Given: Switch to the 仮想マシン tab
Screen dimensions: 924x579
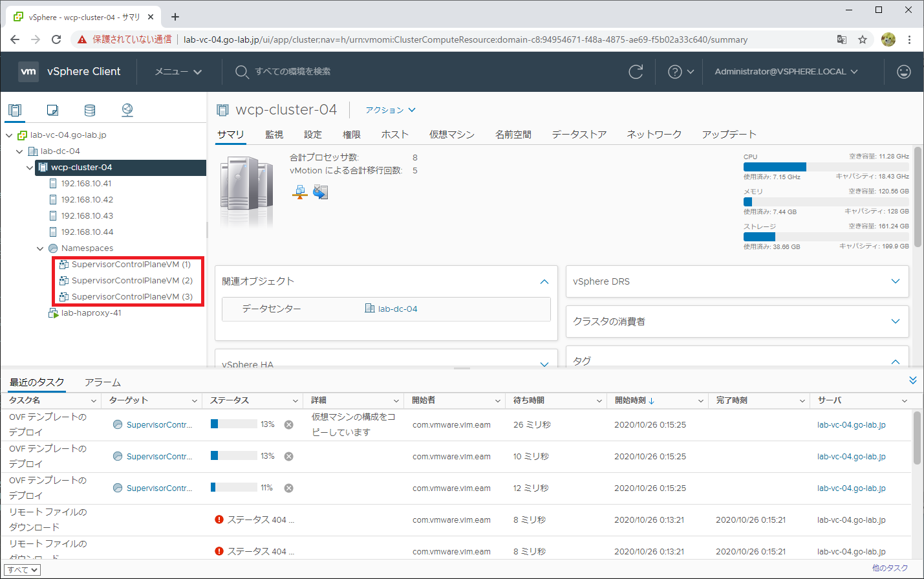Looking at the screenshot, I should 452,135.
